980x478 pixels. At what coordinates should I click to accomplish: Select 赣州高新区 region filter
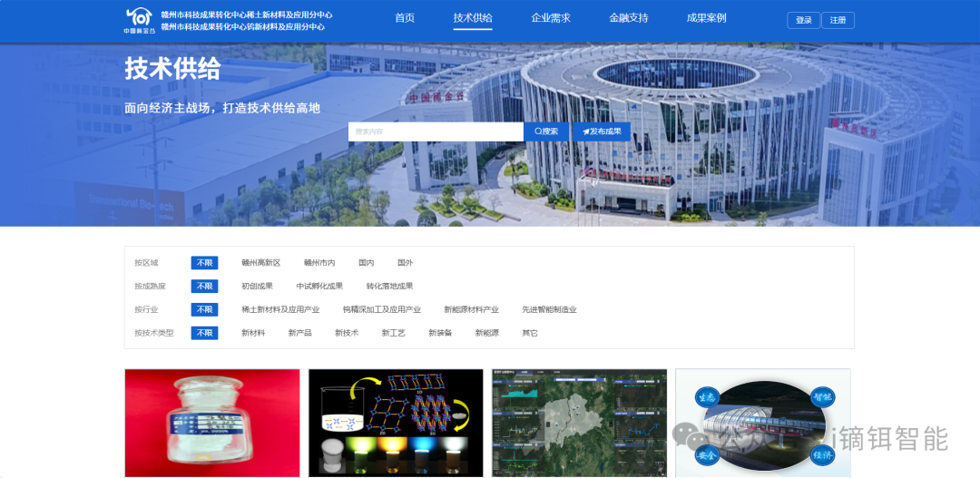tap(260, 263)
